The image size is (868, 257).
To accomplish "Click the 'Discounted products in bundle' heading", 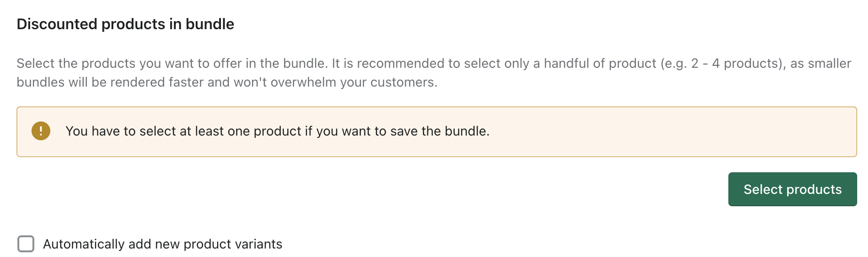I will coord(126,24).
